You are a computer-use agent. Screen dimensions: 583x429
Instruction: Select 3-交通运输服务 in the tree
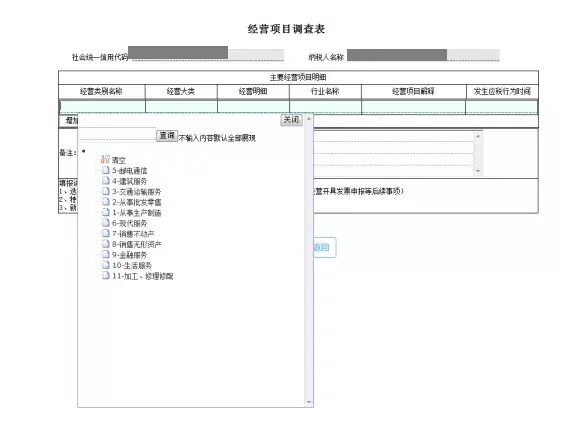click(136, 192)
